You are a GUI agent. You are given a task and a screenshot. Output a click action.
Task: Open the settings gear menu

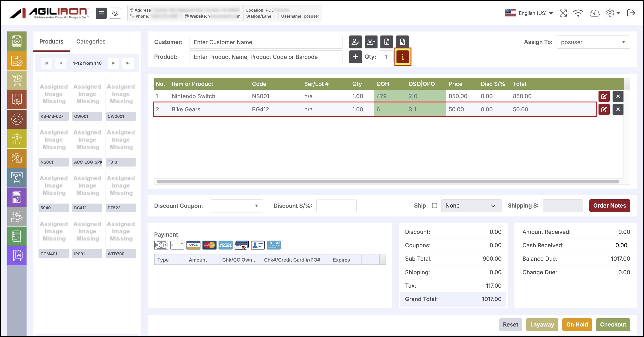[x=613, y=13]
